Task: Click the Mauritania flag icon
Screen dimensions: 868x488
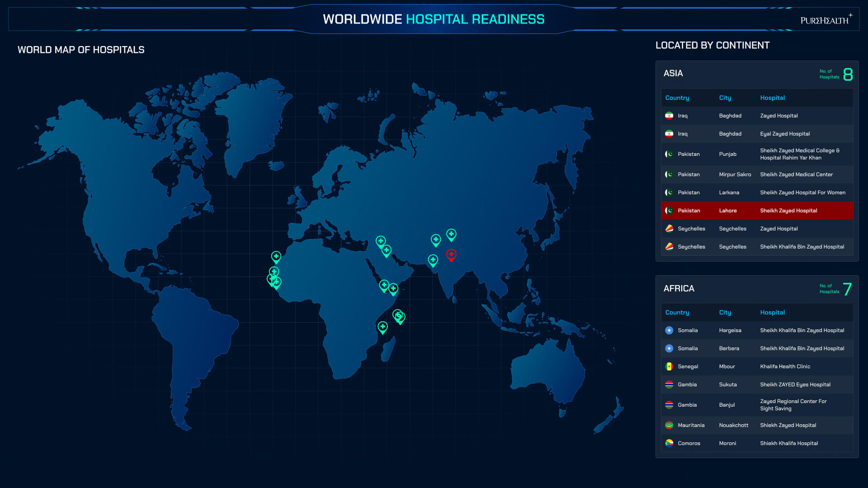Action: 669,425
